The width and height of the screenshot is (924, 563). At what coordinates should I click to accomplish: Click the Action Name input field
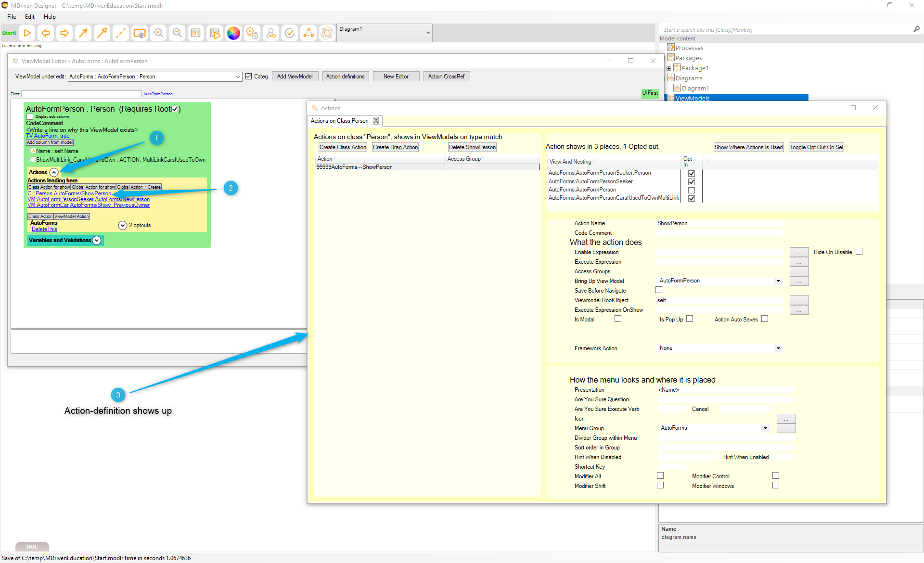pyautogui.click(x=719, y=223)
